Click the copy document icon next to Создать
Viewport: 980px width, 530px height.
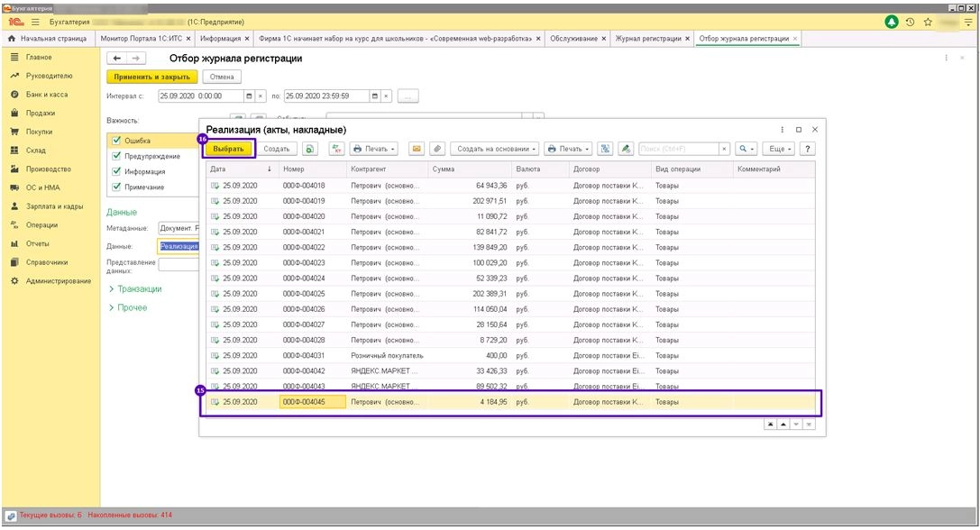309,149
